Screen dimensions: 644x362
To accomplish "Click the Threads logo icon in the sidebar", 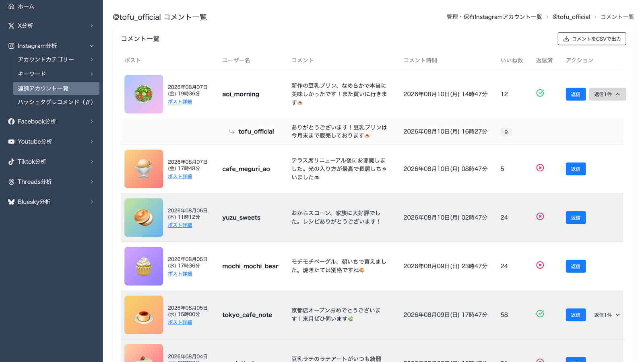I will tap(11, 182).
